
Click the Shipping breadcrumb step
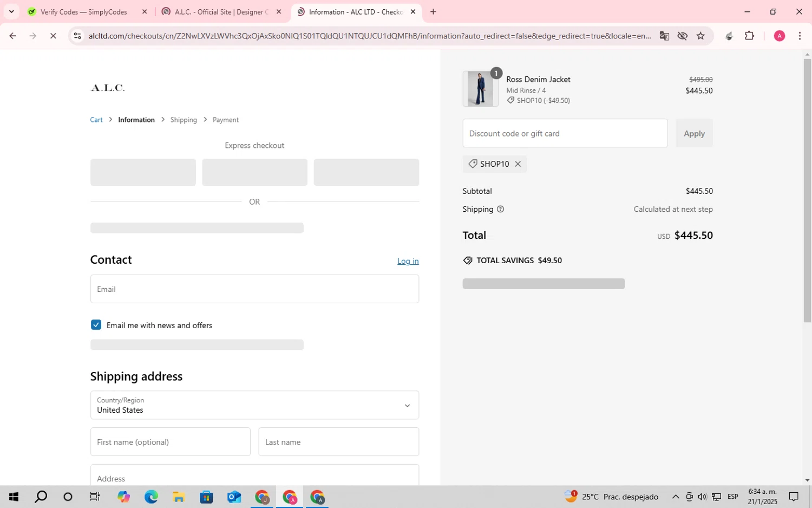coord(184,120)
